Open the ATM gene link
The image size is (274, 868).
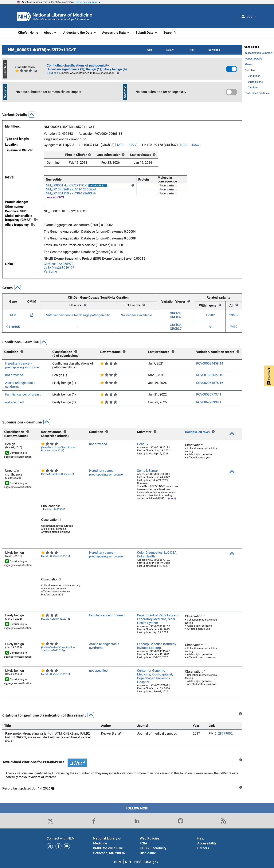13,315
